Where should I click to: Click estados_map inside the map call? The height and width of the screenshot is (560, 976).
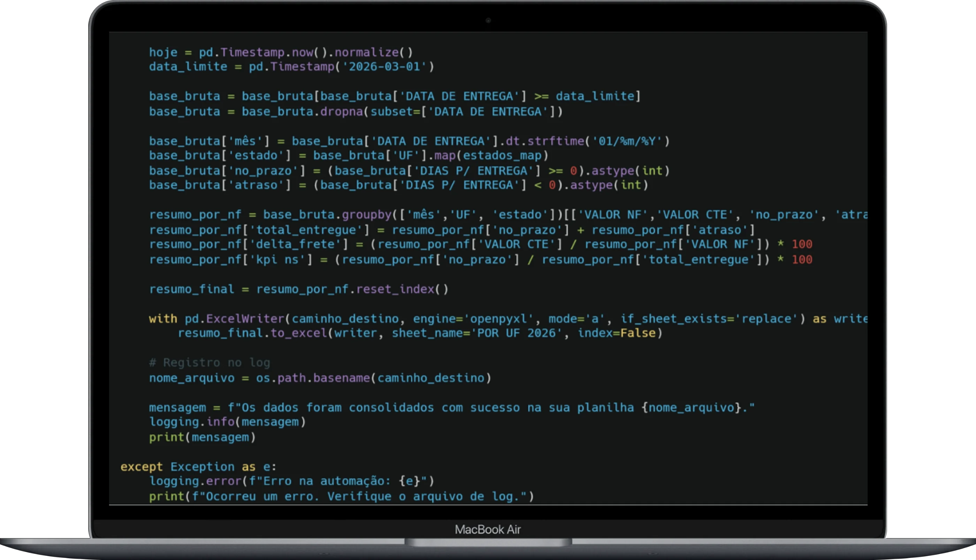point(502,156)
